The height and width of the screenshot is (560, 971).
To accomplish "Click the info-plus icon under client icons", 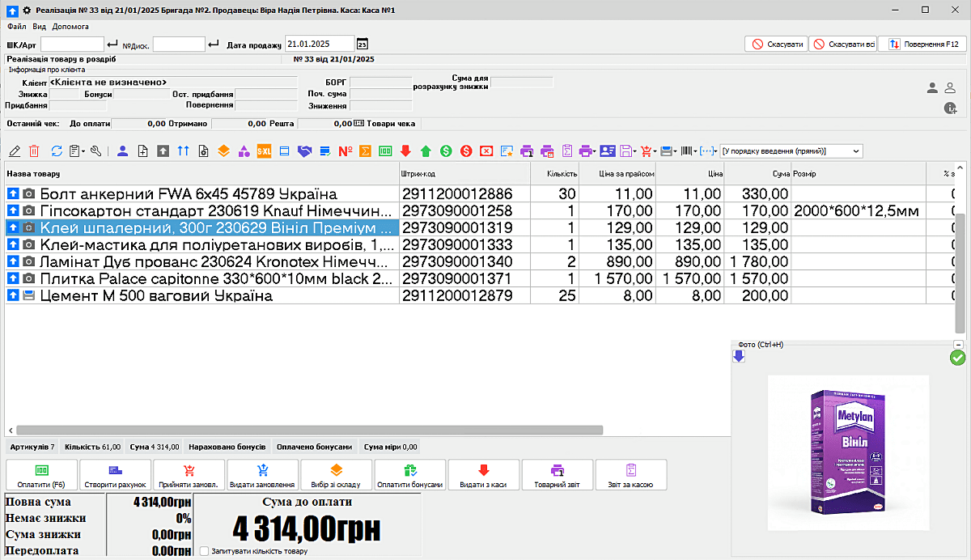I will [x=951, y=108].
